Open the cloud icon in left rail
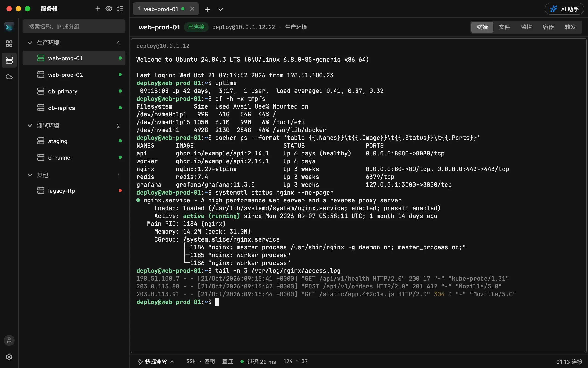Screen dimensions: 588x368 9,77
